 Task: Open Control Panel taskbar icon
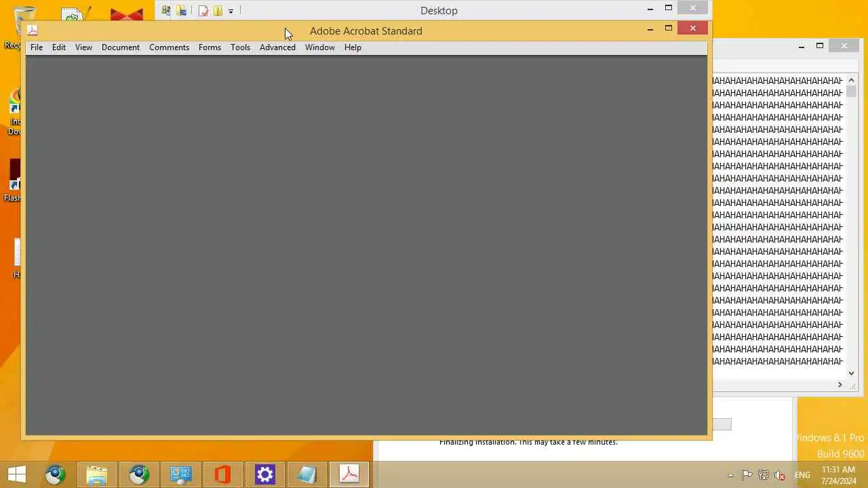[x=181, y=474]
